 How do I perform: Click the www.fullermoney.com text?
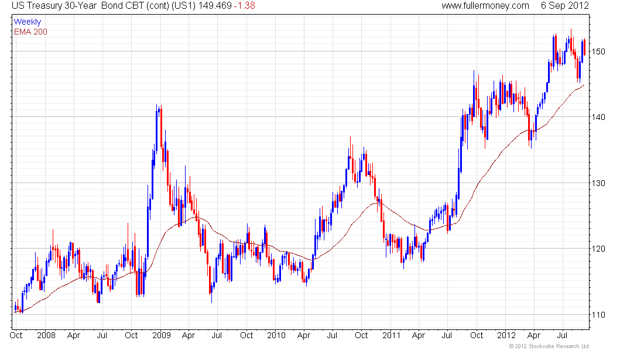click(485, 6)
